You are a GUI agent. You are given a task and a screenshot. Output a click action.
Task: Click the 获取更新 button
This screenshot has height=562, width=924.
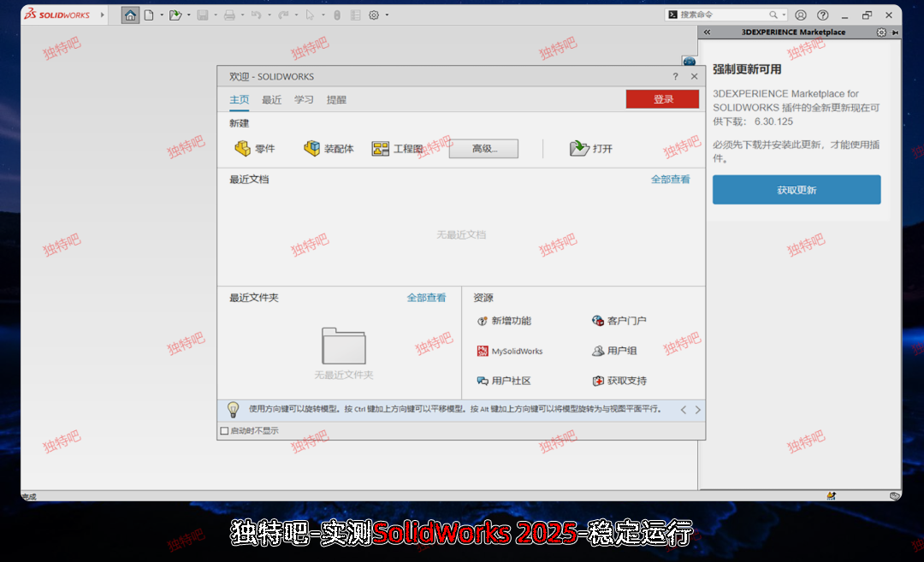click(x=796, y=190)
